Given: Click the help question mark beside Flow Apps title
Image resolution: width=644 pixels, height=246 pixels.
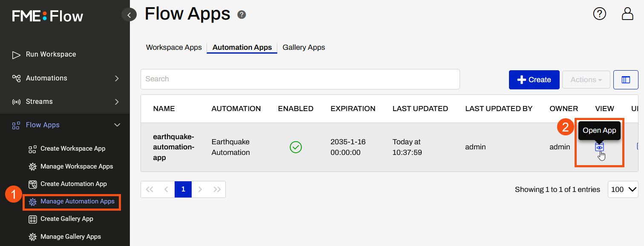Looking at the screenshot, I should 241,15.
